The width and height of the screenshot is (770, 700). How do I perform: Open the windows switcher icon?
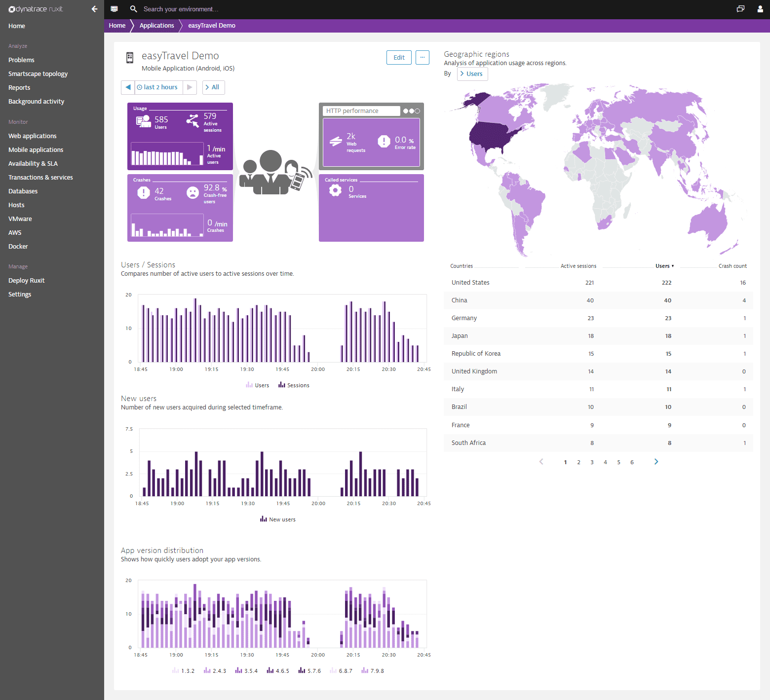740,9
